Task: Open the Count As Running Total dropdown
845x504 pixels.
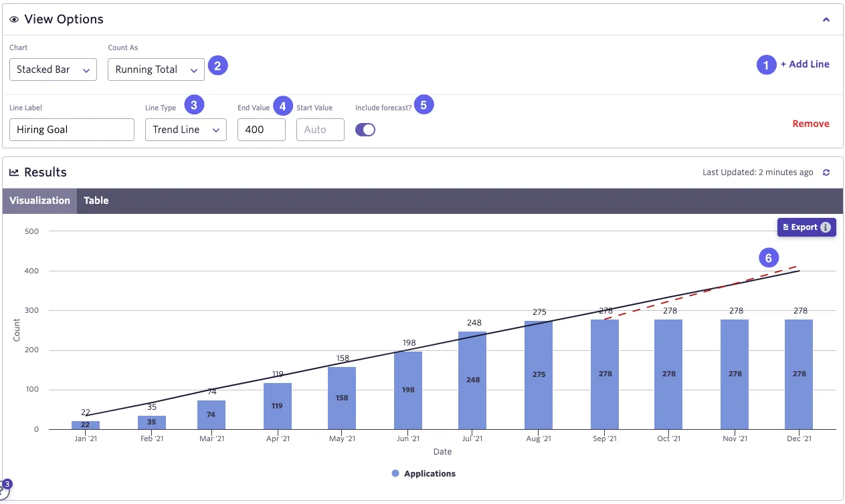Action: pyautogui.click(x=156, y=70)
